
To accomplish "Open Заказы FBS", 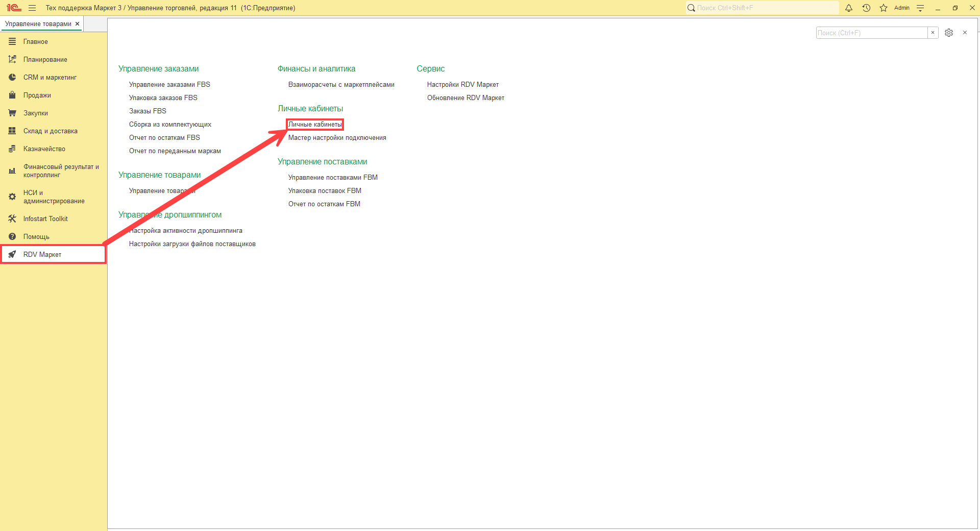I will click(x=148, y=111).
